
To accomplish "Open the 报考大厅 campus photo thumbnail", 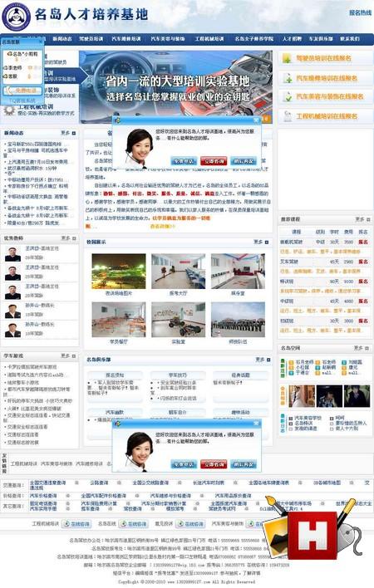I will coord(178,272).
